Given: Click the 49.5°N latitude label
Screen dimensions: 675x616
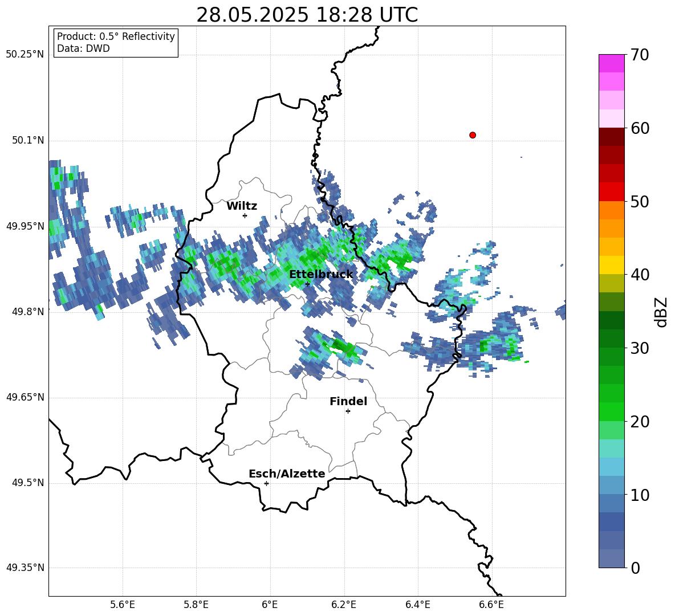Looking at the screenshot, I should click(x=28, y=483).
